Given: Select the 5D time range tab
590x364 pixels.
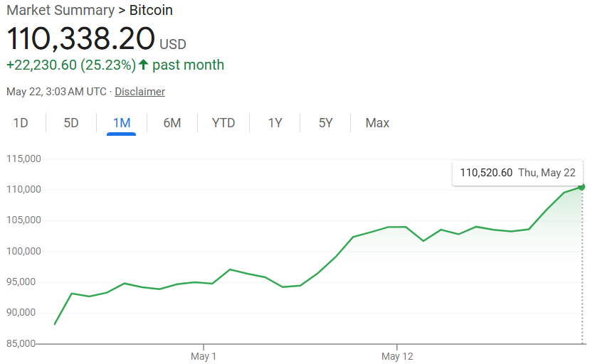Looking at the screenshot, I should 71,123.
